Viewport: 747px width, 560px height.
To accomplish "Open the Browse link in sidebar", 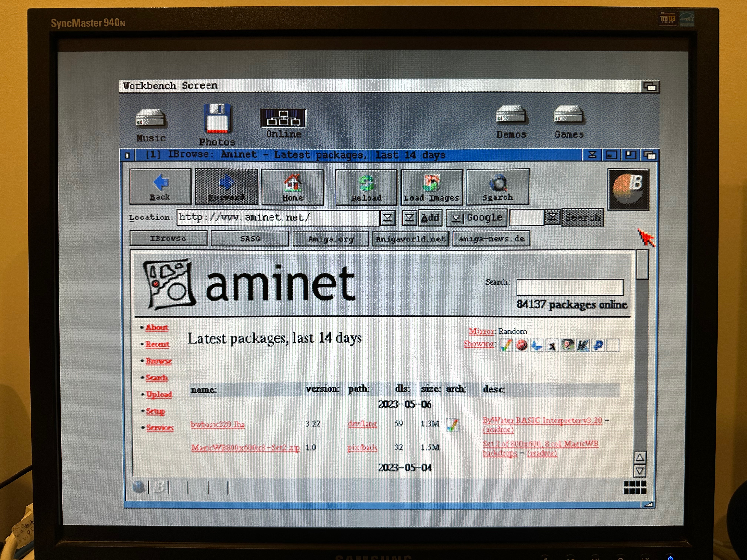I will point(158,361).
